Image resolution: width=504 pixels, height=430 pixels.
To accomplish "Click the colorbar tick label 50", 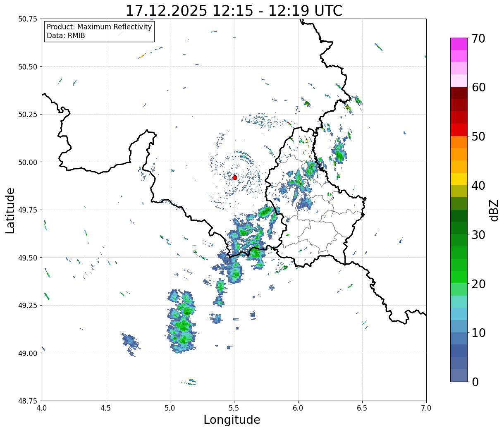I will click(478, 136).
